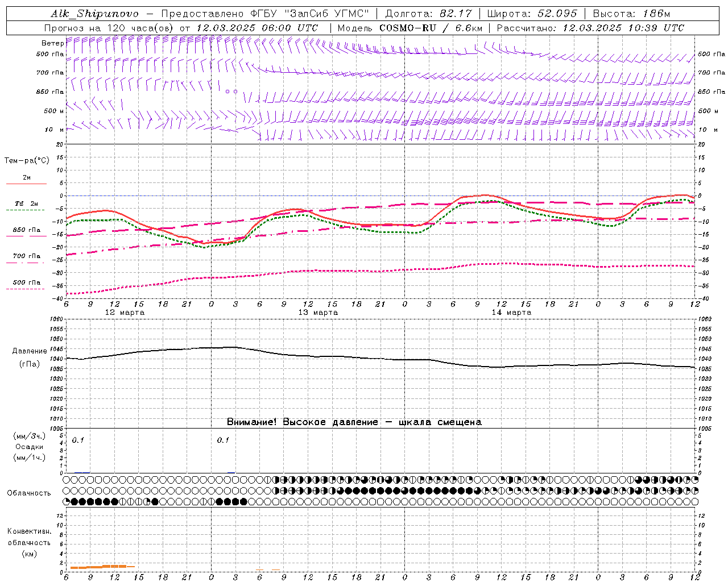Click the orange convective cloud bar on 12 марта
This screenshot has height=582, width=728.
pyautogui.click(x=102, y=567)
